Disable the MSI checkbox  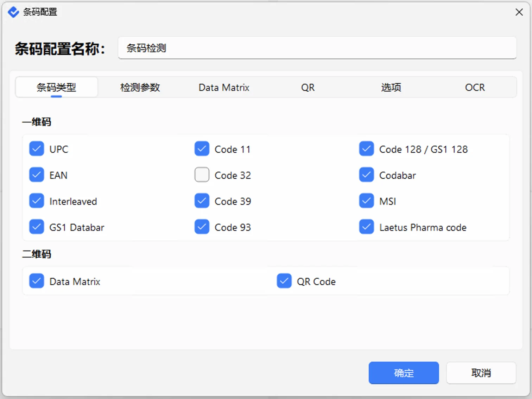367,201
